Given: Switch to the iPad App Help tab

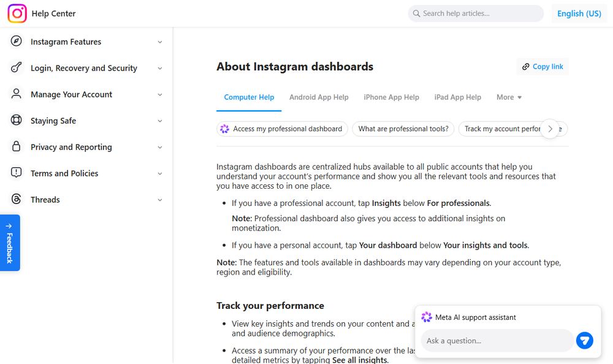Looking at the screenshot, I should point(457,97).
